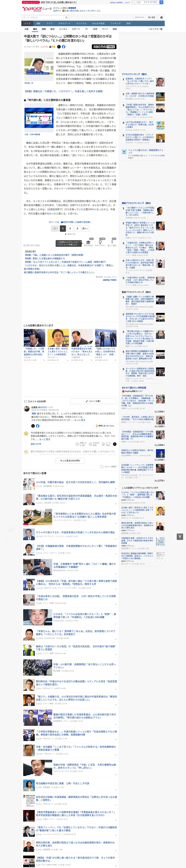Select the 速報 navigation tab
The image size is (186, 868).
click(38, 23)
